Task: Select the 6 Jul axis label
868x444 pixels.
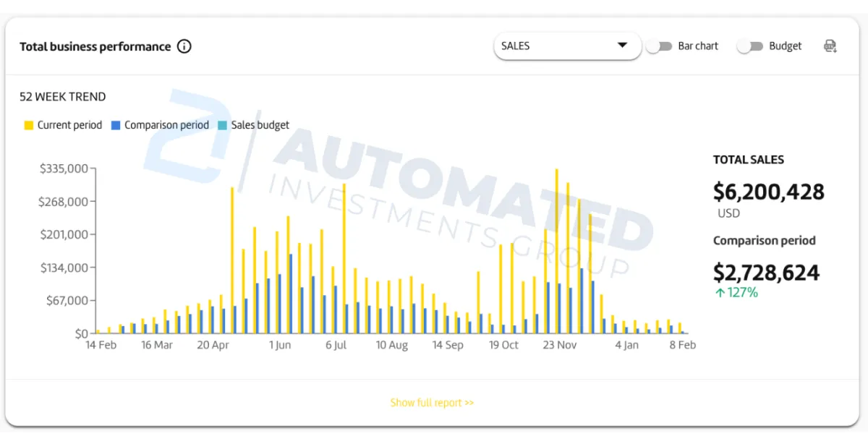Action: point(336,345)
